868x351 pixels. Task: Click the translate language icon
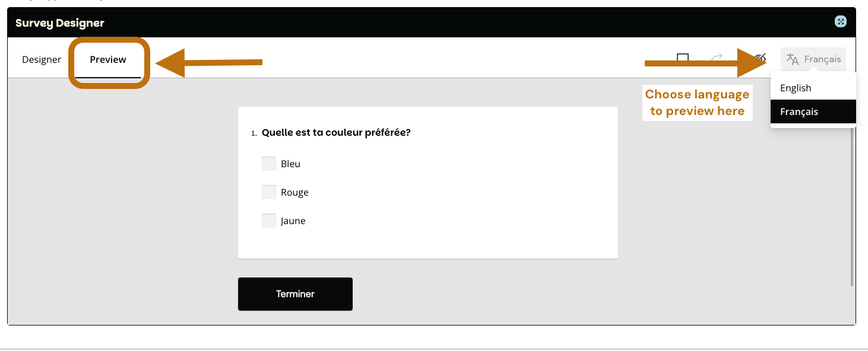(793, 59)
